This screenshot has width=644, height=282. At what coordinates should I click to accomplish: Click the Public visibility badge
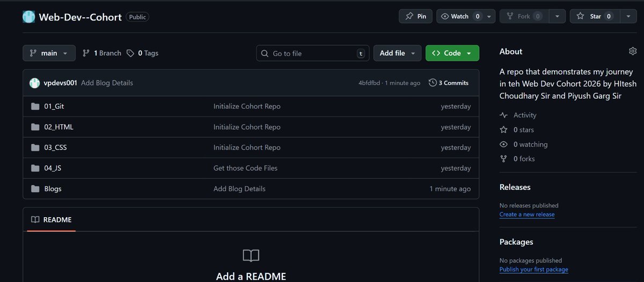click(137, 17)
